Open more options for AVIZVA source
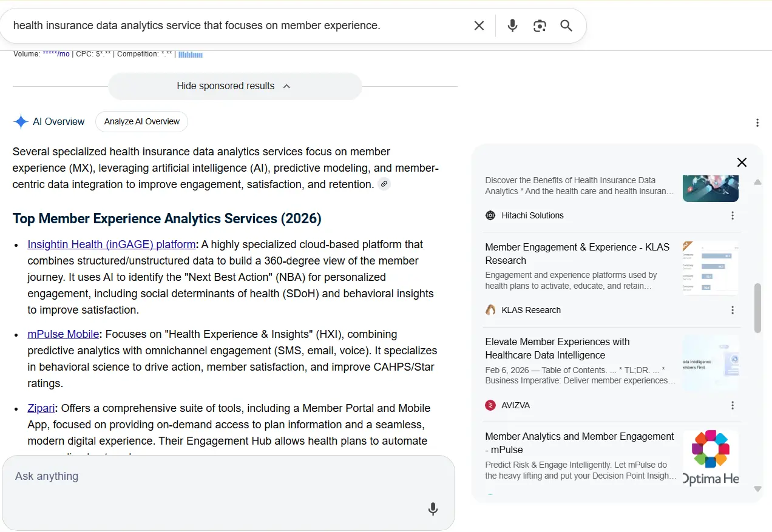The height and width of the screenshot is (532, 772). (733, 405)
